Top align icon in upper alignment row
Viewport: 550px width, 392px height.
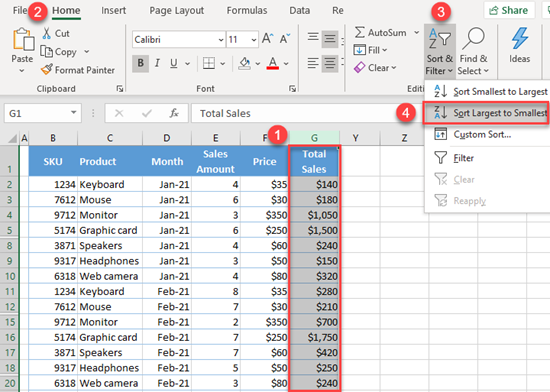[313, 37]
